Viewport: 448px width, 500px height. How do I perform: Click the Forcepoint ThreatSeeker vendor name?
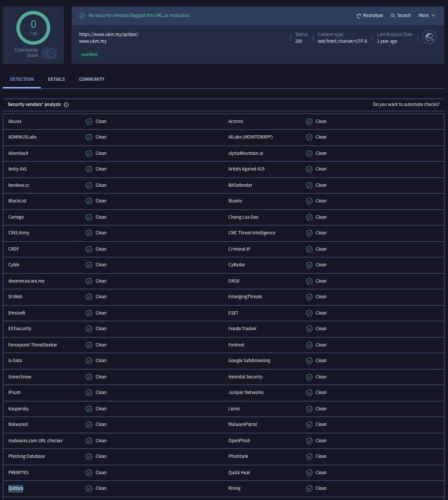pos(33,344)
